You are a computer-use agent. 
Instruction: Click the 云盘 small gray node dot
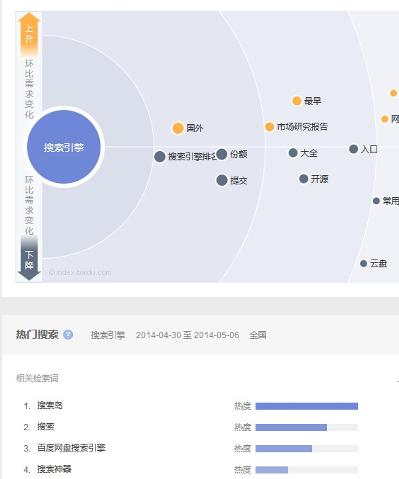tap(364, 263)
